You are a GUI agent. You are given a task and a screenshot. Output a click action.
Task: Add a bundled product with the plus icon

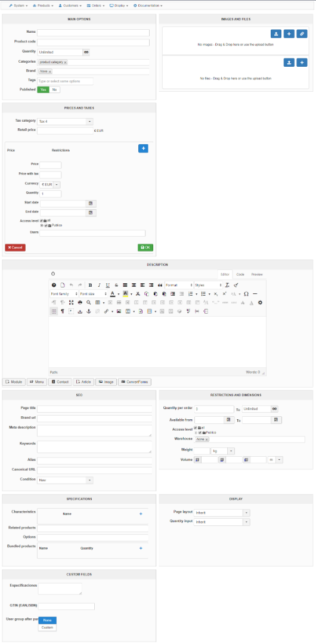141,549
